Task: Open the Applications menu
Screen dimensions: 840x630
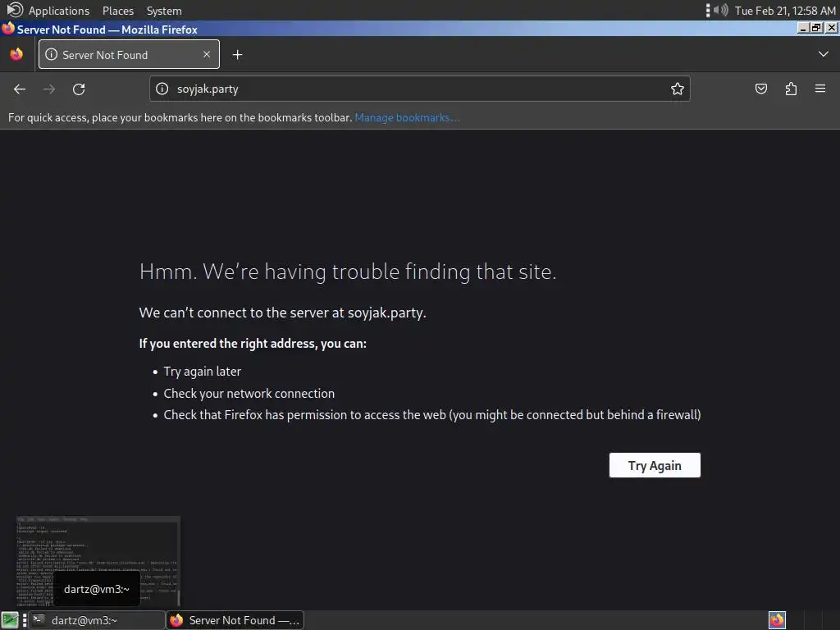Action: [59, 11]
